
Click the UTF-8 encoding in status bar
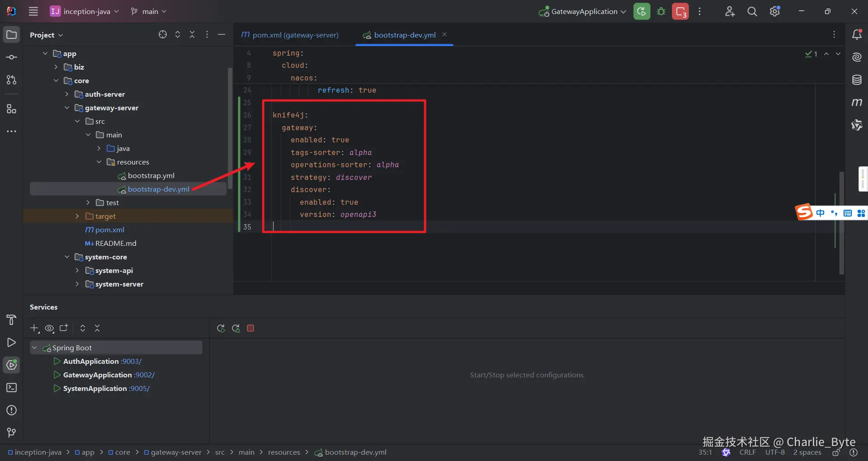[774, 452]
